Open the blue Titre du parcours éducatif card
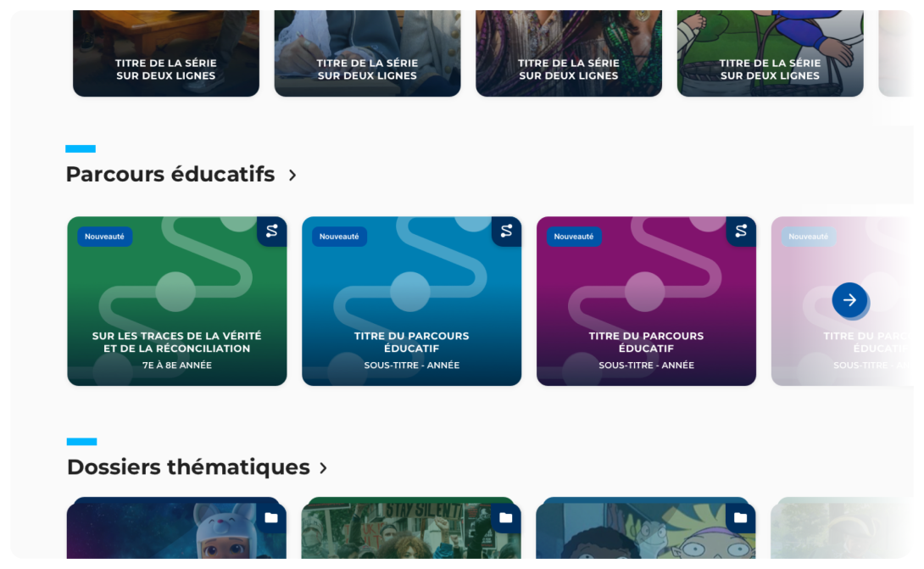 411,301
